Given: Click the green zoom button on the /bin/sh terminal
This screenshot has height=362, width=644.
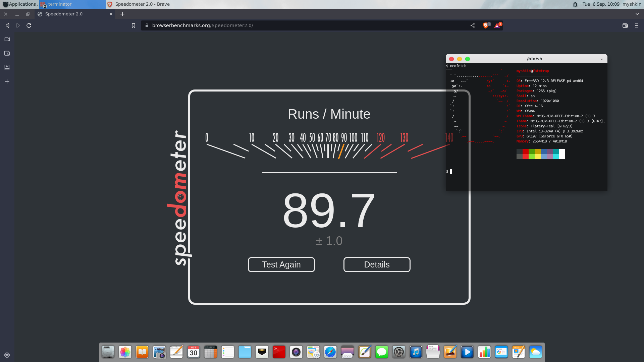Looking at the screenshot, I should coord(468,59).
